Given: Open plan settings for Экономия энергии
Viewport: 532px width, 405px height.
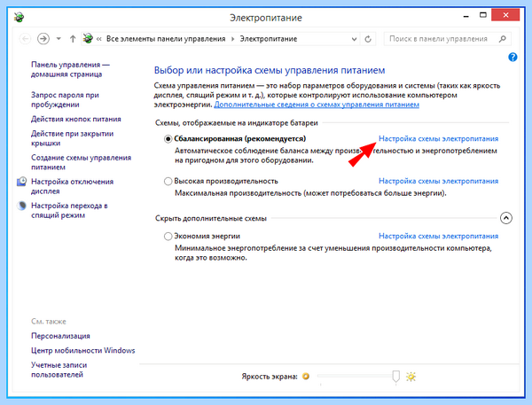Looking at the screenshot, I should [438, 236].
